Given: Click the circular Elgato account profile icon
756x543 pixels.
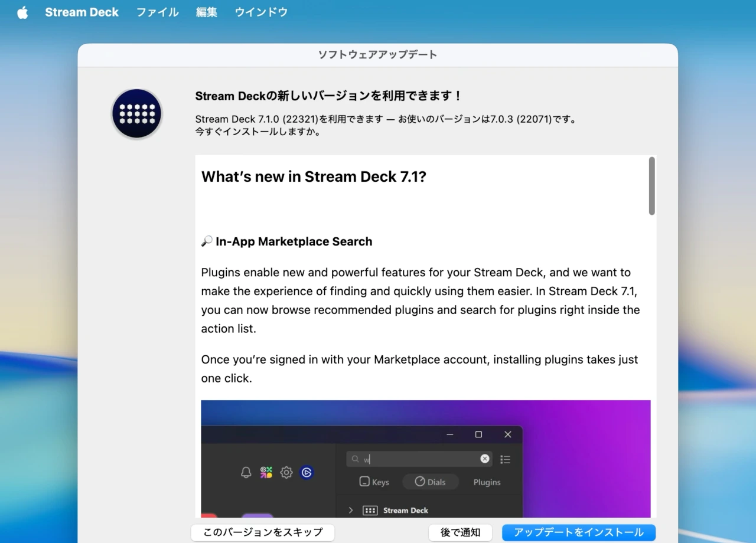Looking at the screenshot, I should click(307, 472).
